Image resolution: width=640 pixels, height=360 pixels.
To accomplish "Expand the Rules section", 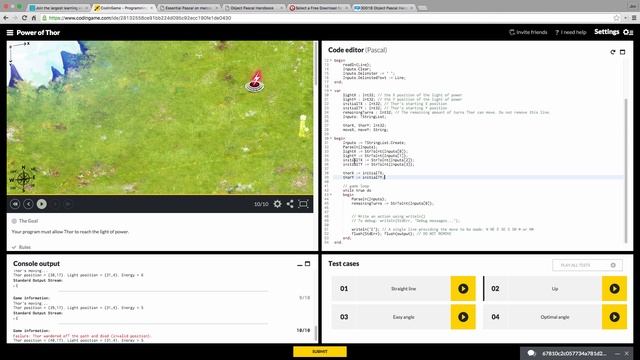I will [21, 247].
